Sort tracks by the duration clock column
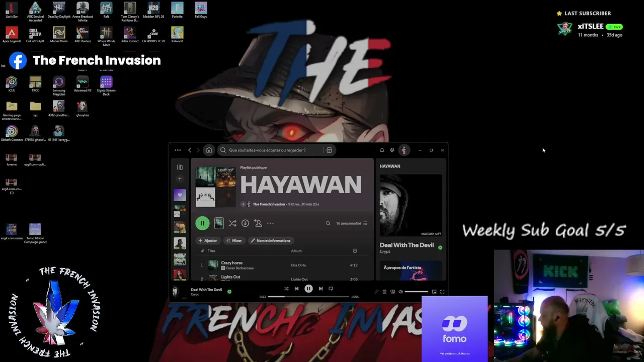 point(355,251)
